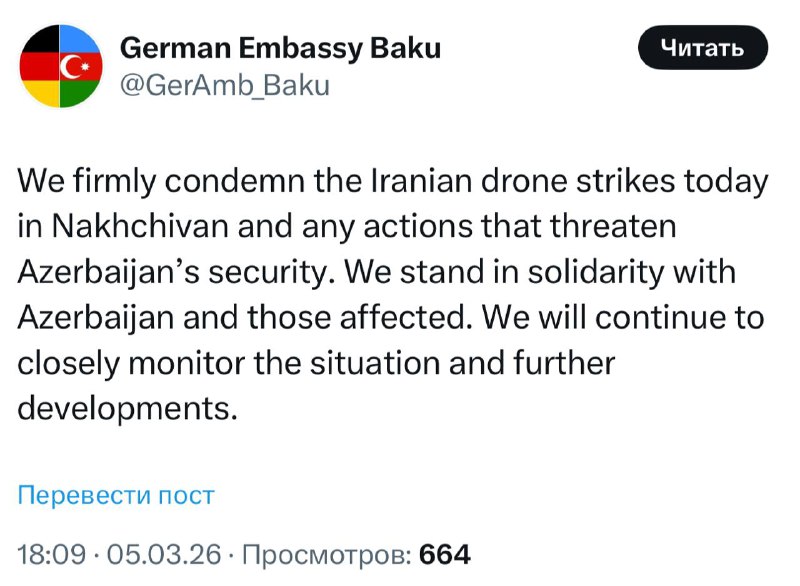Open the German Embassy Baku display name
Image resolution: width=800 pixels, height=586 pixels.
coord(280,47)
